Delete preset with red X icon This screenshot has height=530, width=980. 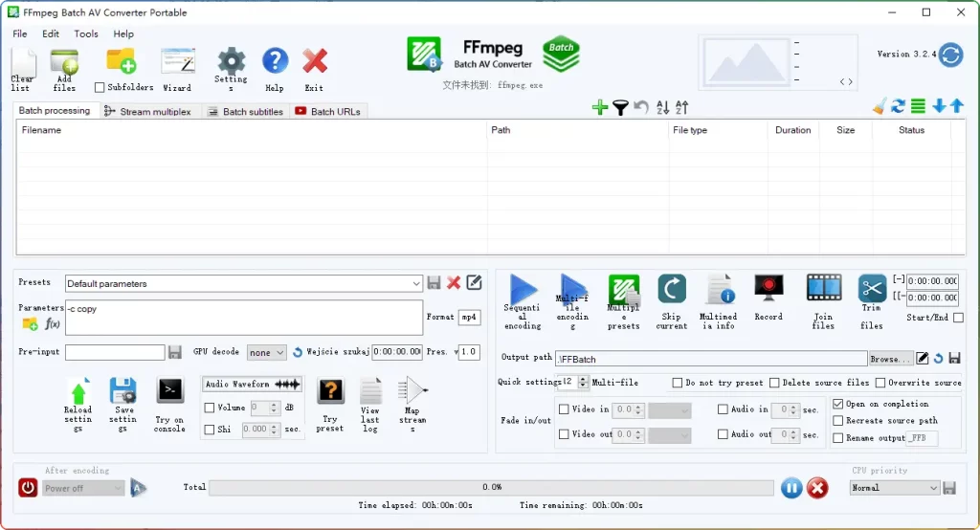coord(454,282)
